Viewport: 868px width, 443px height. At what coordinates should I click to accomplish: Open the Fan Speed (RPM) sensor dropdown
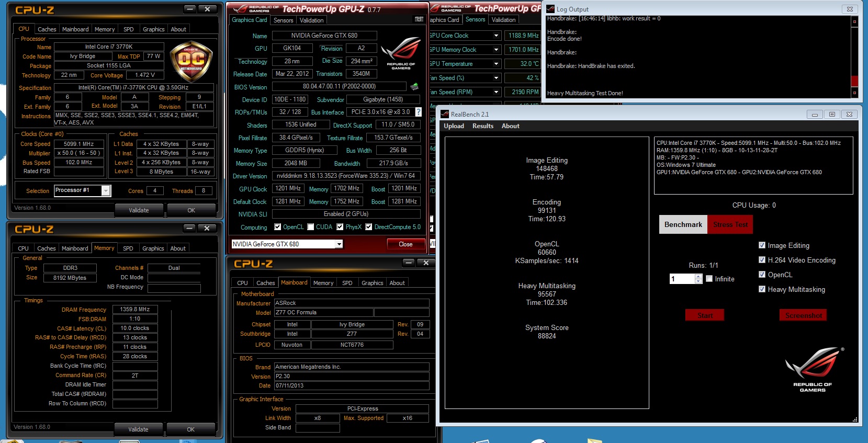496,92
